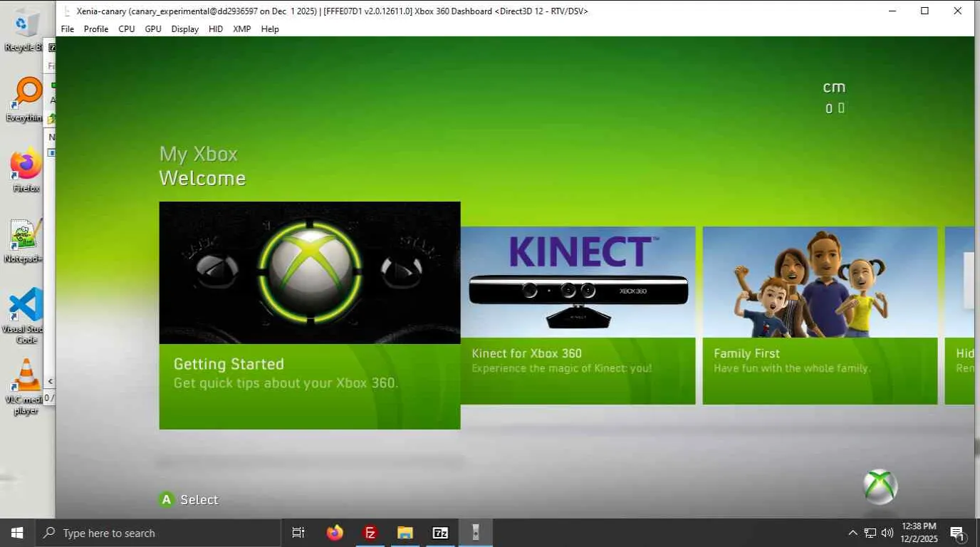
Task: Open the Display menu
Action: [x=185, y=29]
